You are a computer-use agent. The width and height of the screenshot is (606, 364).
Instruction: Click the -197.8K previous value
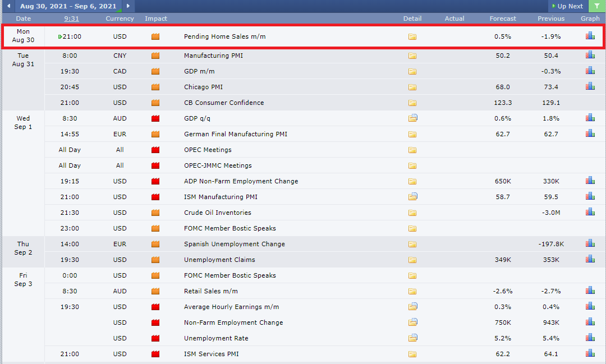click(x=551, y=244)
